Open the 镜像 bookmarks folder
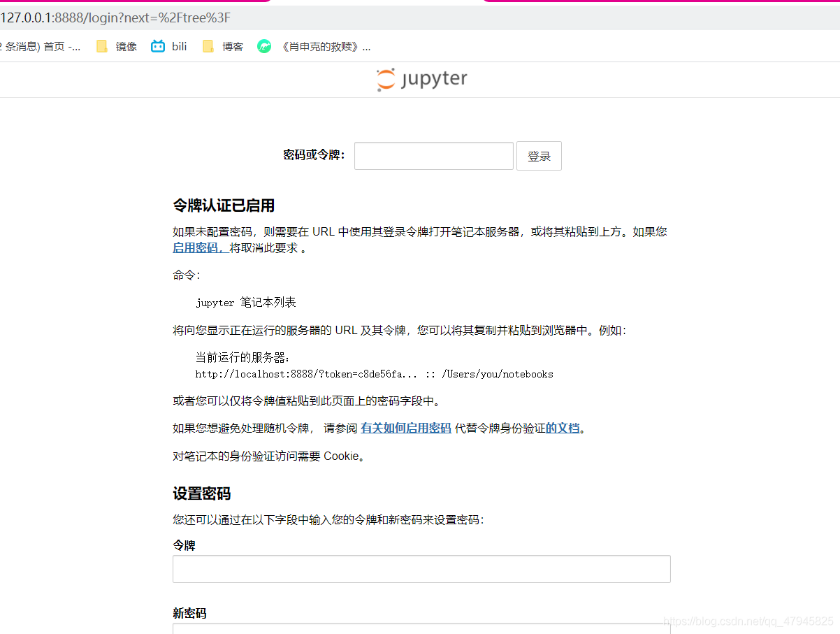This screenshot has width=840, height=634. (x=117, y=47)
